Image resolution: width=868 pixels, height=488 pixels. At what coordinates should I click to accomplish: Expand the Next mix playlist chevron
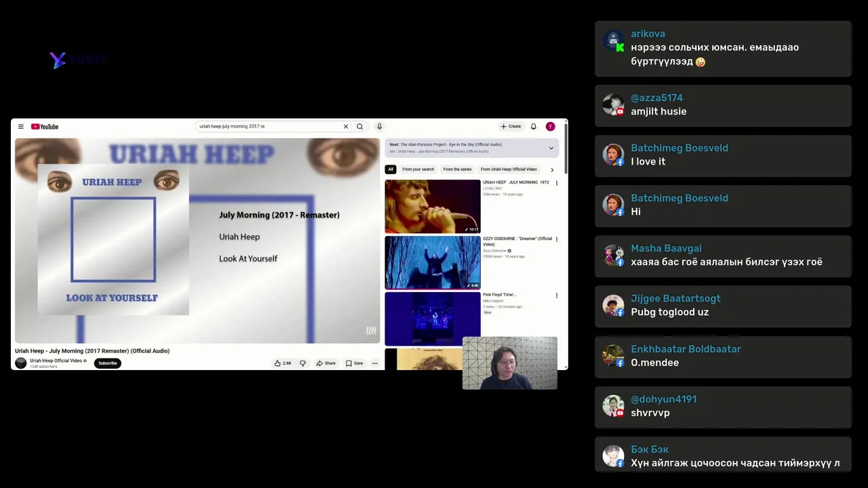[551, 148]
